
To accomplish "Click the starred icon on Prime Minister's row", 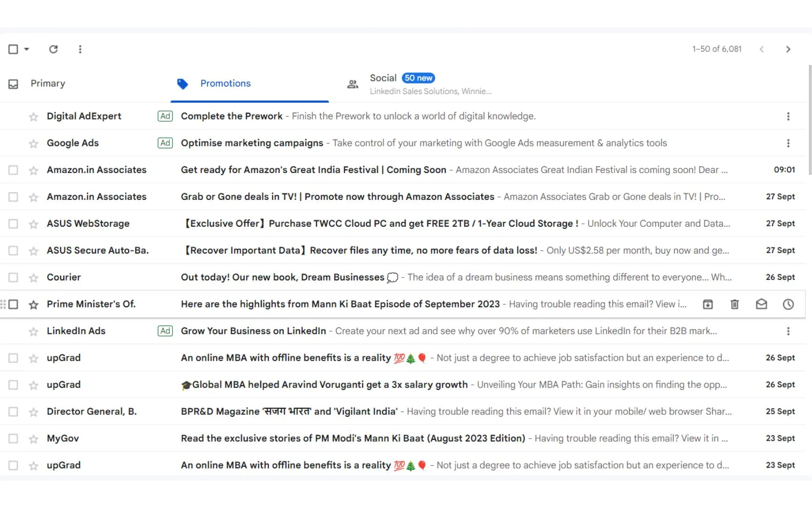I will 33,304.
